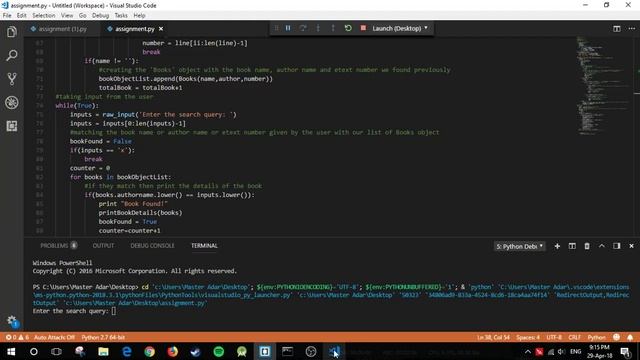Open the Tasks menu

point(121,16)
